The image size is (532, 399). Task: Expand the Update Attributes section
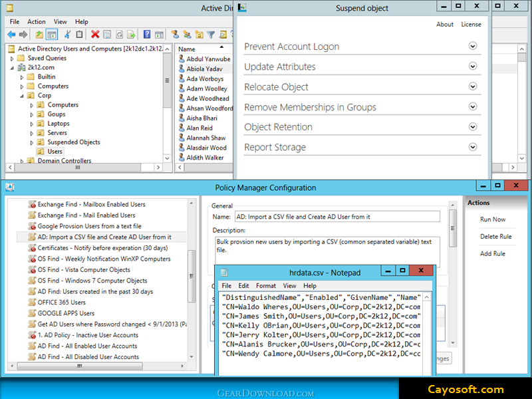473,66
